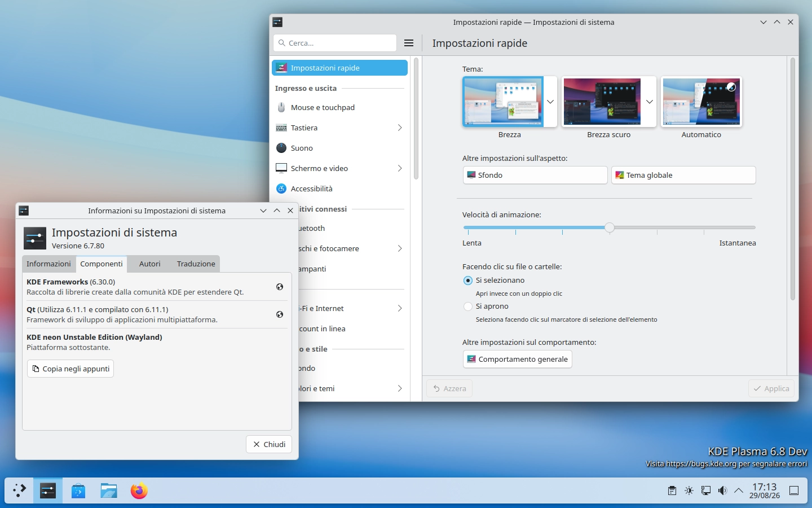Open the network tray icon
This screenshot has height=508, width=812.
pos(705,491)
